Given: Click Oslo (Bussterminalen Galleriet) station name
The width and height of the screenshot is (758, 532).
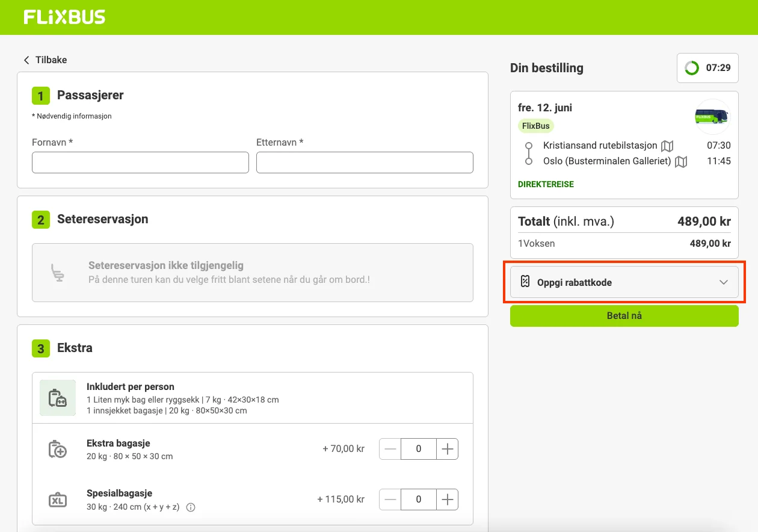Looking at the screenshot, I should (607, 161).
